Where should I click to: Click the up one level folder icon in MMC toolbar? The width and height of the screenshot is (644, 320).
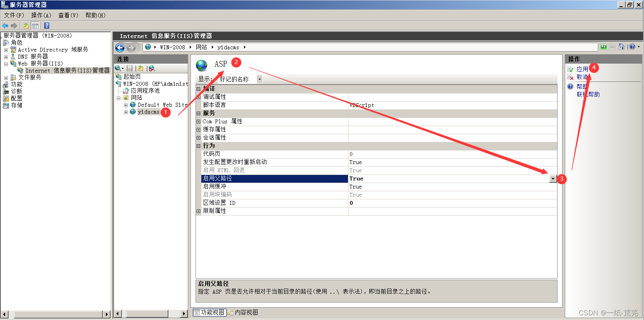point(26,26)
